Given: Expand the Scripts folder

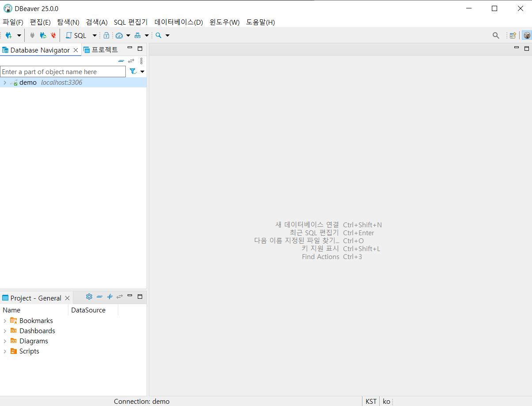Looking at the screenshot, I should pyautogui.click(x=4, y=351).
